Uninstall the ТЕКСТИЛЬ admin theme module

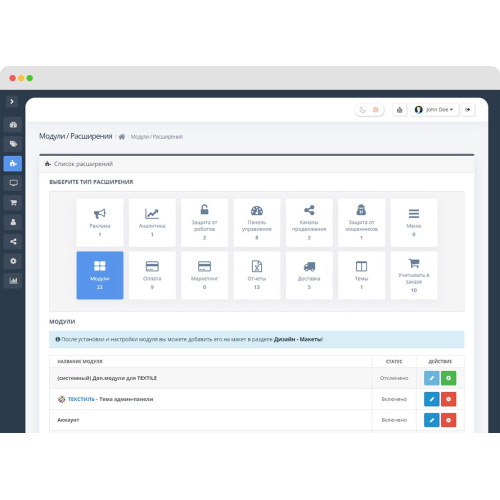(448, 399)
